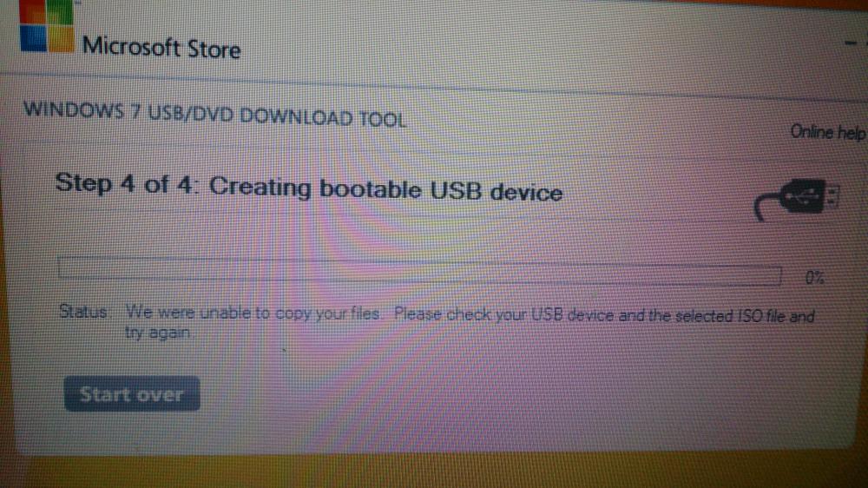Click the metal connector tip of USB plug
Viewport: 868px width, 488px height.
[832, 196]
